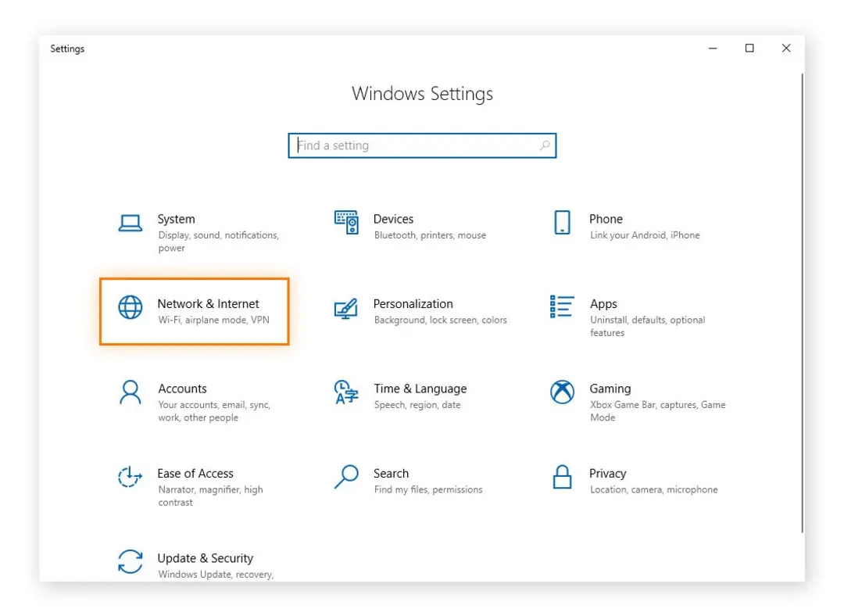Click the Update & Security heading

[x=205, y=558]
